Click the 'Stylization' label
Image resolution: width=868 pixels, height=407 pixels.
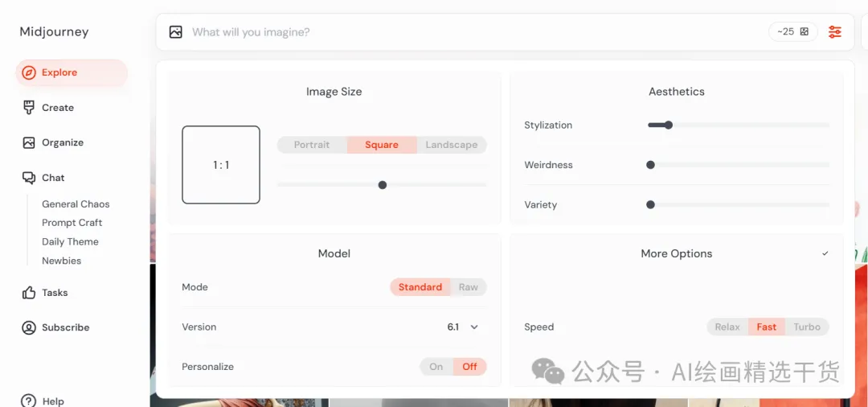click(x=548, y=125)
